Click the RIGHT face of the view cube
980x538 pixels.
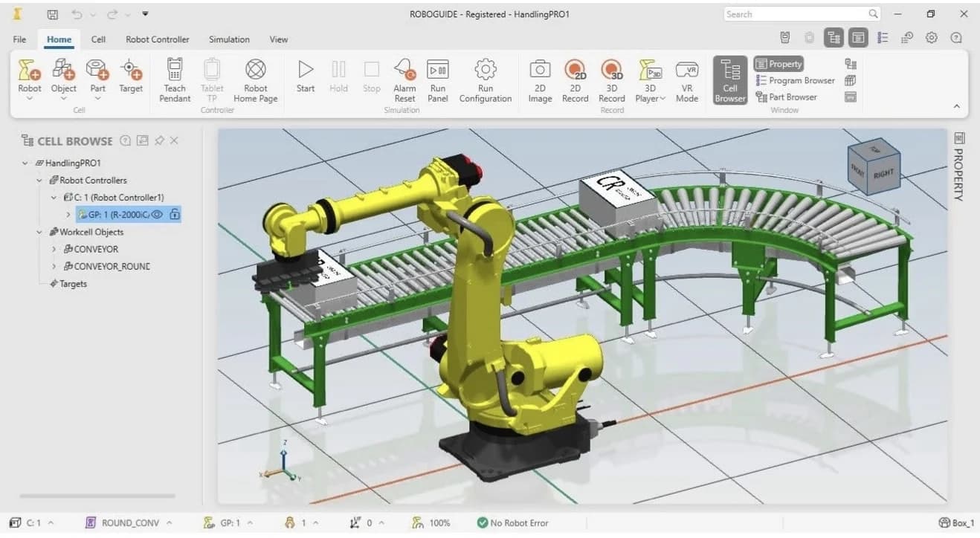pyautogui.click(x=883, y=174)
